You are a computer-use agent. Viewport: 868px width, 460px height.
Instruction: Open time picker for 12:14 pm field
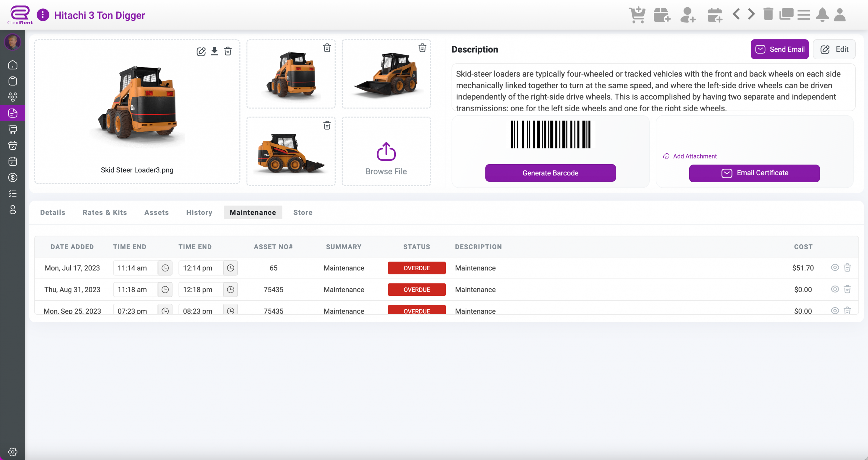click(x=231, y=268)
